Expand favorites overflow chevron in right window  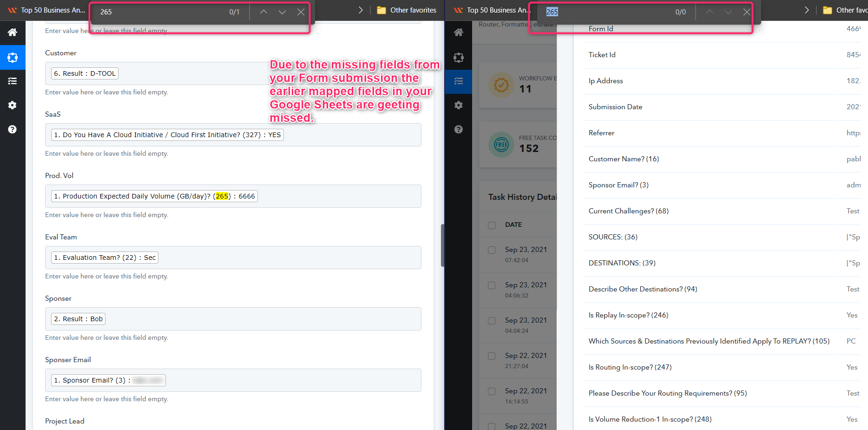pyautogui.click(x=807, y=10)
